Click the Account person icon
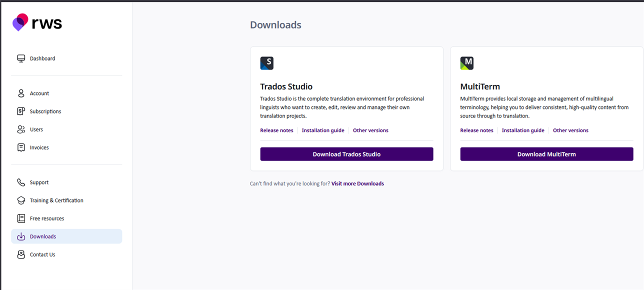Screen dimensions: 644x290 click(21, 93)
